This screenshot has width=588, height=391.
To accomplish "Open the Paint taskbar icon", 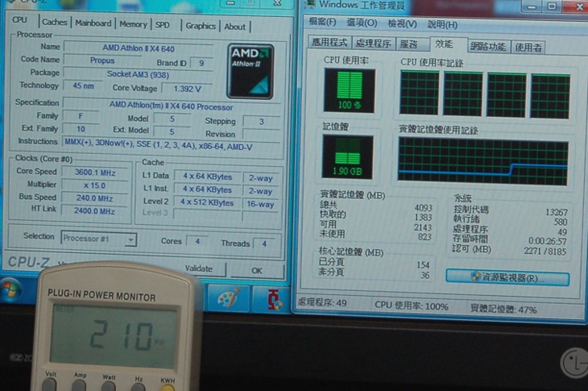I will [229, 298].
